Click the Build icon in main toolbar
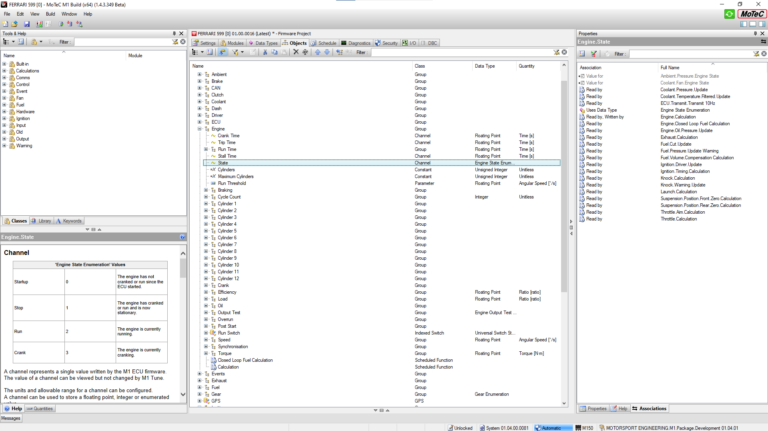Screen dimensions: 768x431 [39, 24]
